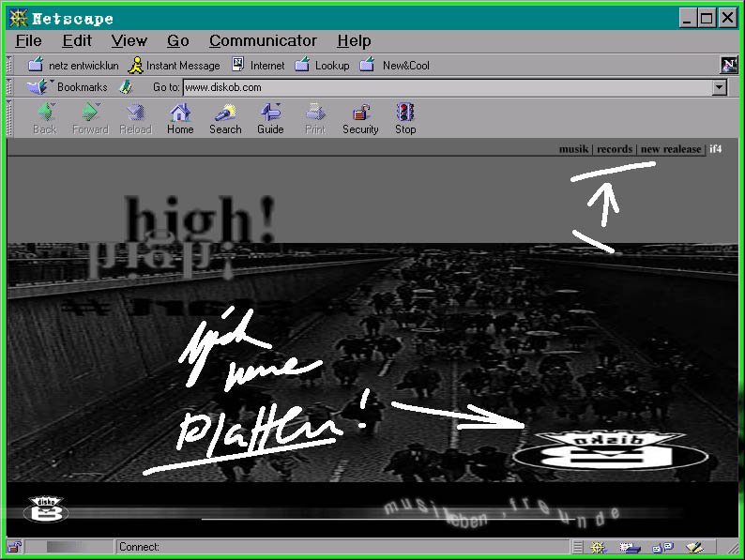Stop page loading with the Stop icon
The height and width of the screenshot is (560, 745).
405,118
